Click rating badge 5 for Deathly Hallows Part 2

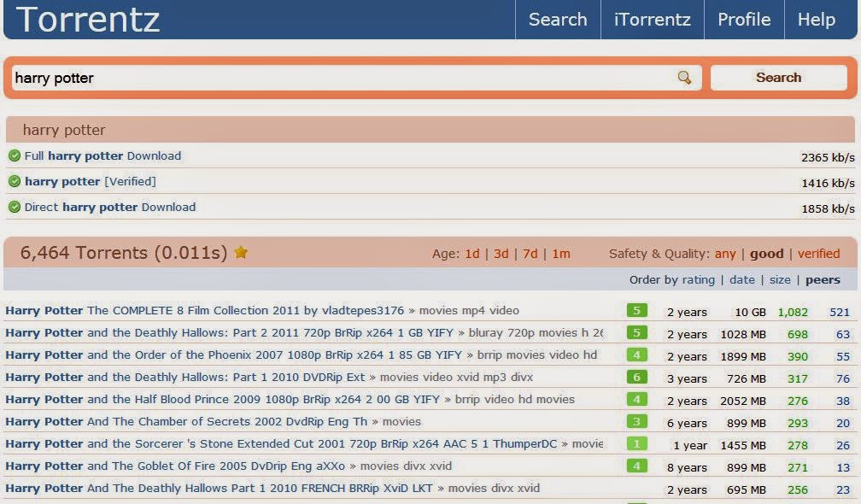pyautogui.click(x=637, y=332)
